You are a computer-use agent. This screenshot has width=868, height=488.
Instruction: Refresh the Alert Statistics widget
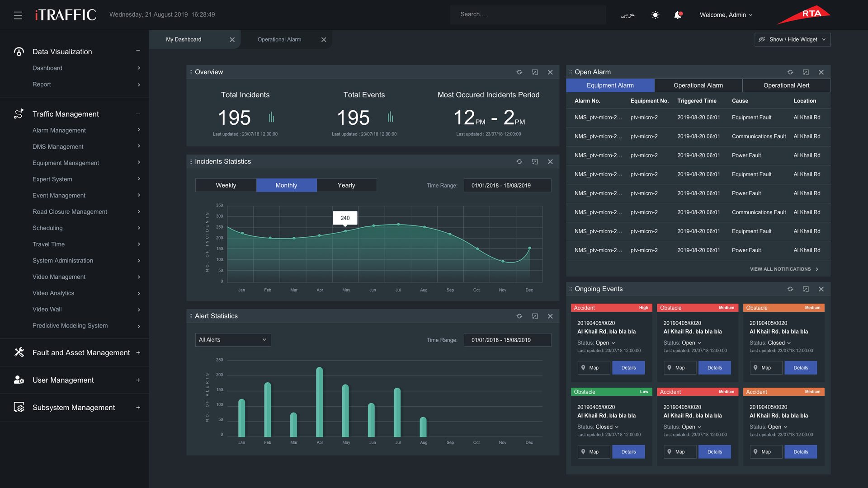519,316
